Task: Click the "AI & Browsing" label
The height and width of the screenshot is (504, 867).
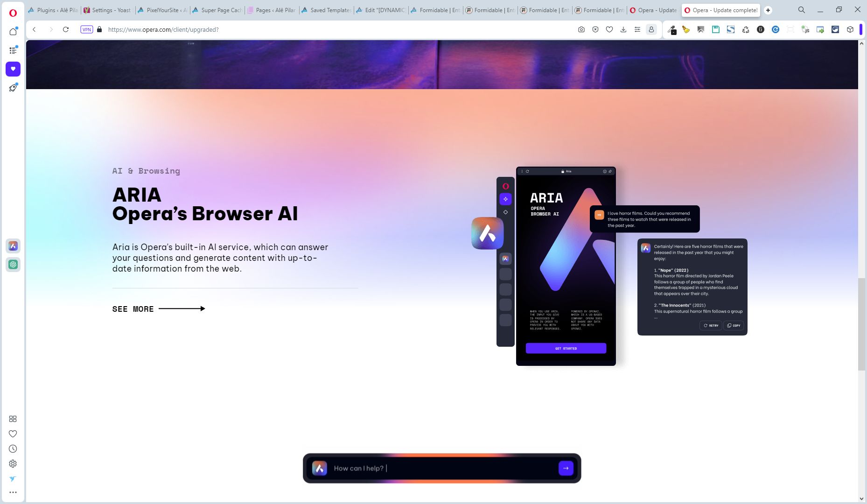Action: [146, 171]
